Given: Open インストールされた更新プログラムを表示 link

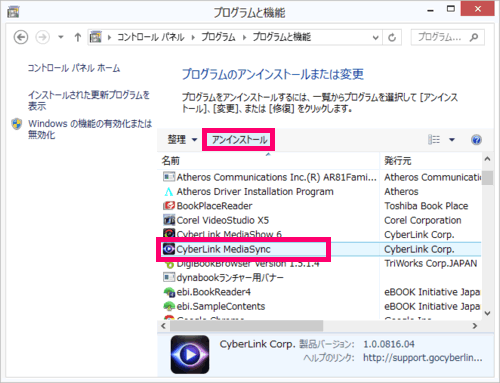Looking at the screenshot, I should (89, 101).
